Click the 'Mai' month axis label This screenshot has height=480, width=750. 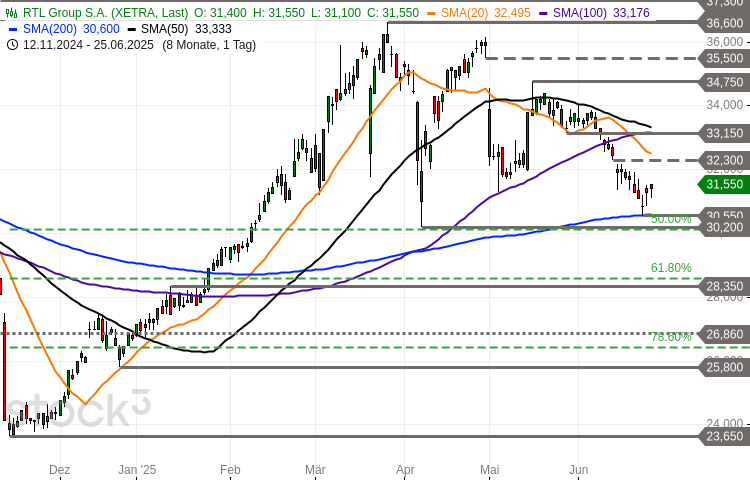489,469
